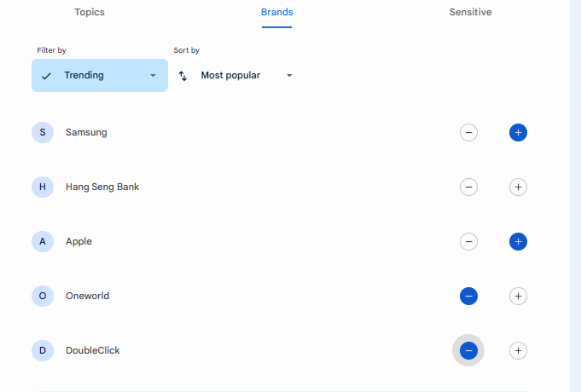Image resolution: width=581 pixels, height=392 pixels.
Task: Click the checkmark on Trending filter
Action: (46, 76)
